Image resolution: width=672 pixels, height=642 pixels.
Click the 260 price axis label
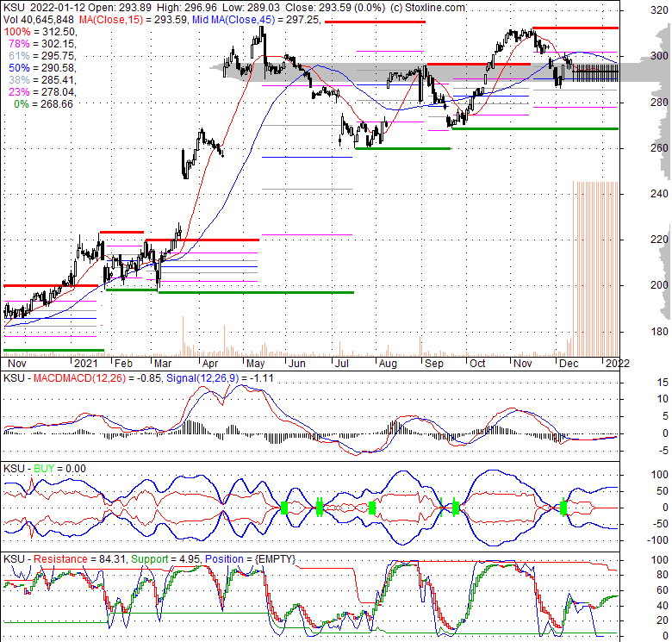[659, 148]
